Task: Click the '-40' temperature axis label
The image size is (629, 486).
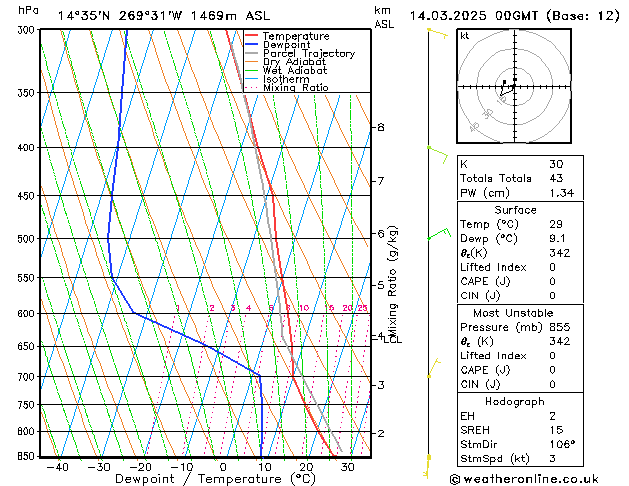Action: point(58,467)
